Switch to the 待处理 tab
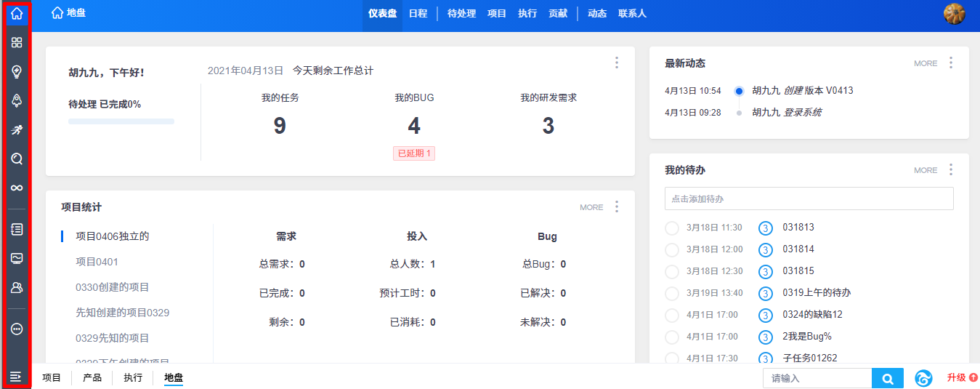This screenshot has height=389, width=980. click(461, 13)
